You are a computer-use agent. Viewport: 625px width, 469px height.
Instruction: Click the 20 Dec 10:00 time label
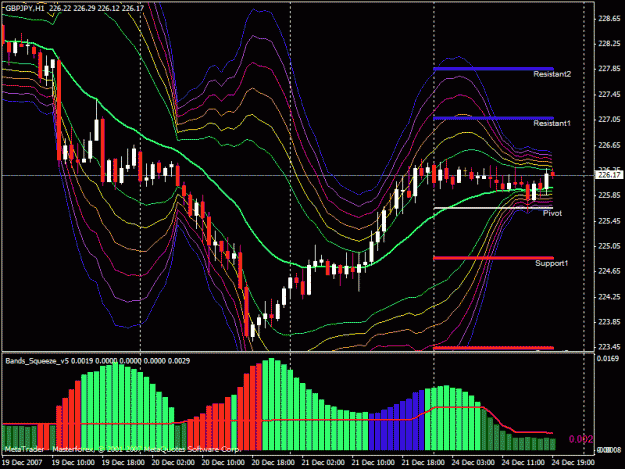click(223, 463)
